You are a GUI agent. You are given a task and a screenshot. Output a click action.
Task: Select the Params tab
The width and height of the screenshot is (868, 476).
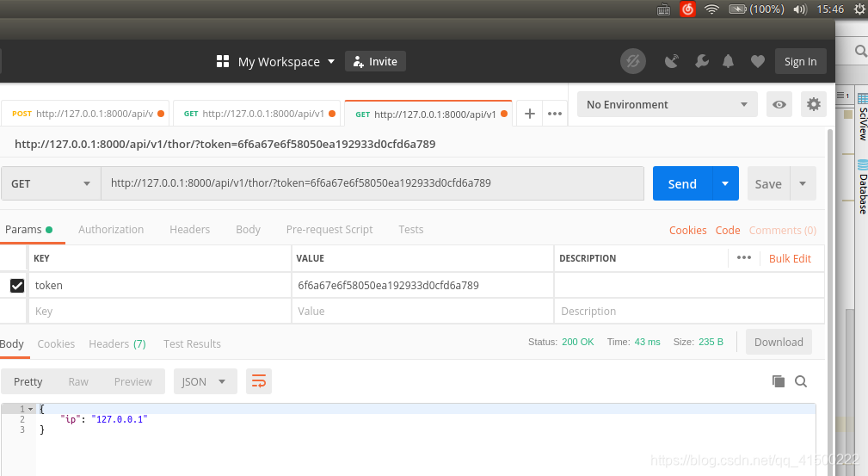coord(28,230)
